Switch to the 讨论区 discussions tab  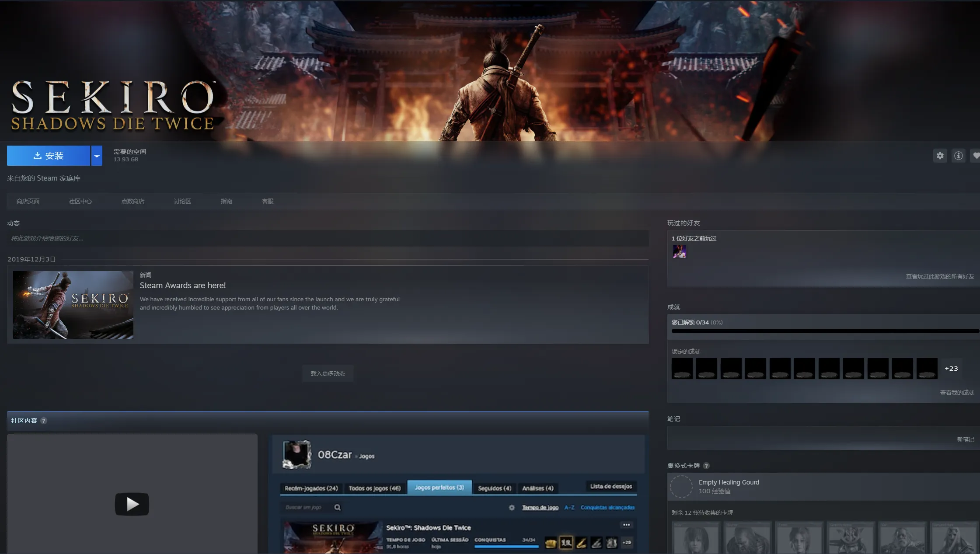coord(182,201)
